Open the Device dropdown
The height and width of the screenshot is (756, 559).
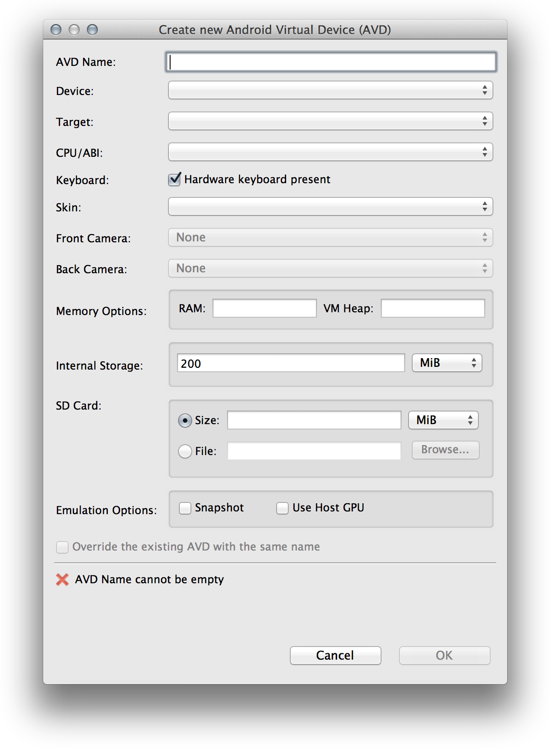[331, 90]
